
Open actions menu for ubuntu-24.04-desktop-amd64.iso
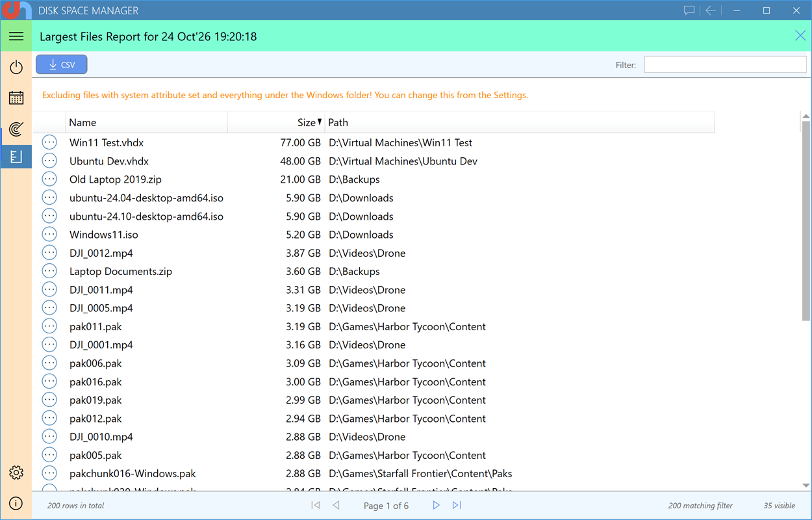coord(49,198)
